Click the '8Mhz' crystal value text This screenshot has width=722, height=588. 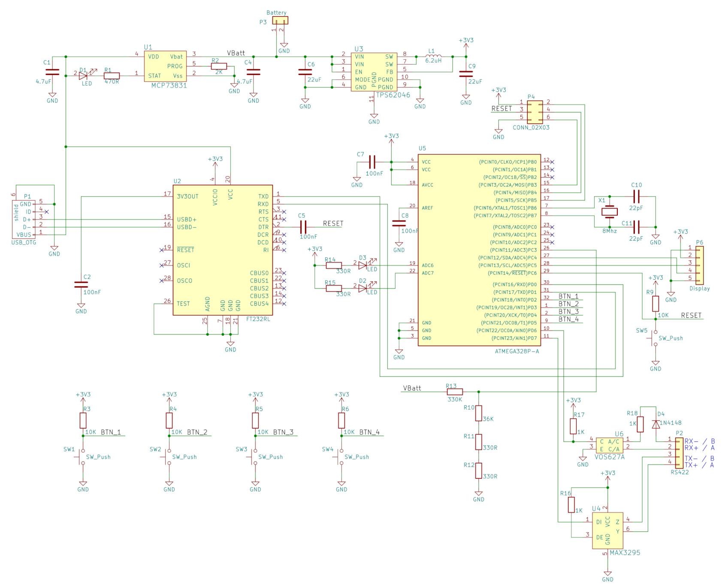[x=610, y=231]
